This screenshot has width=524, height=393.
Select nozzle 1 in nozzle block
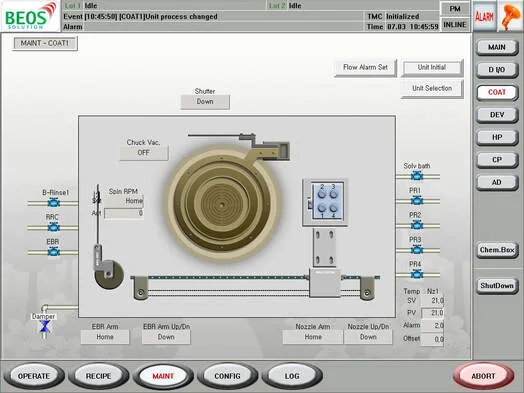coord(321,208)
